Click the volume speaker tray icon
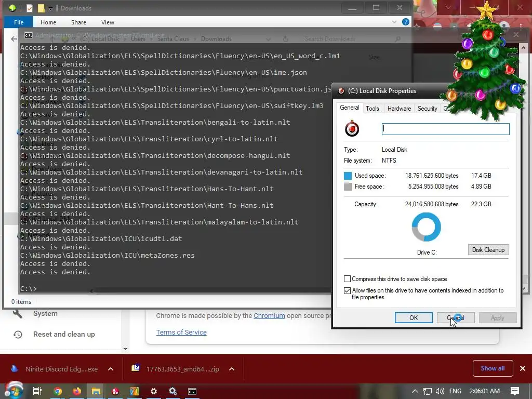The width and height of the screenshot is (532, 399). (x=440, y=391)
